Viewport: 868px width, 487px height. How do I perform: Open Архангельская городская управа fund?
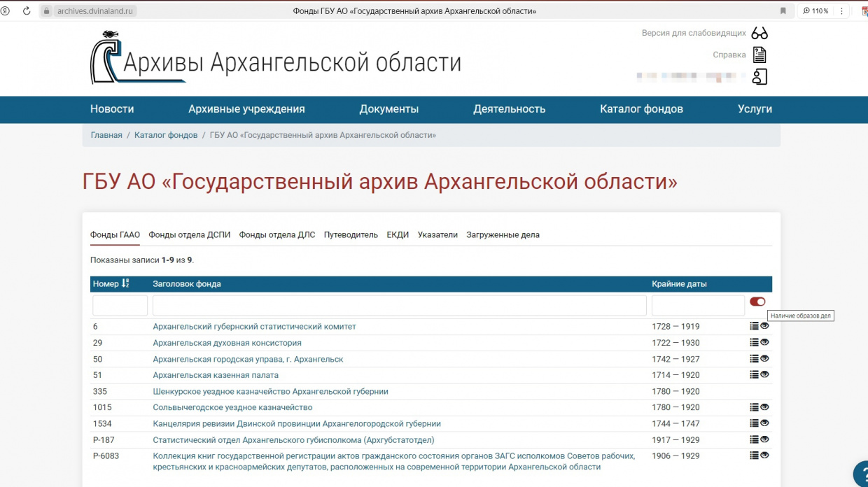248,359
